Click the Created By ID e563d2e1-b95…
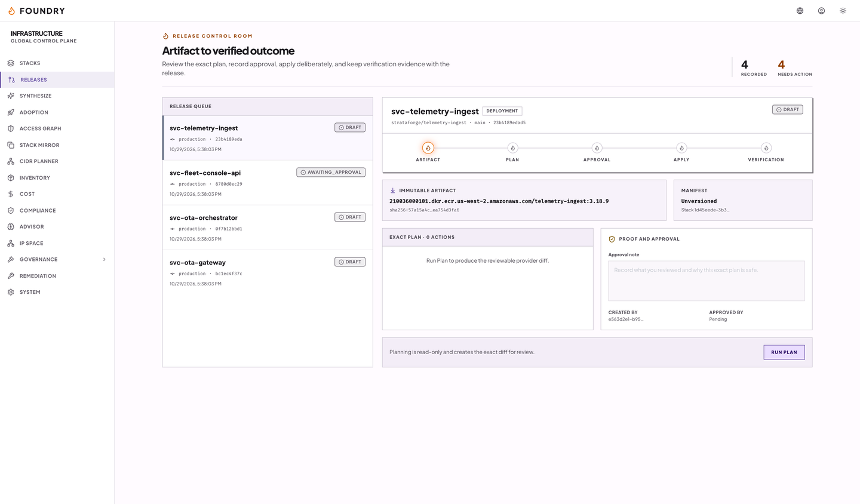The height and width of the screenshot is (504, 860). pos(626,319)
